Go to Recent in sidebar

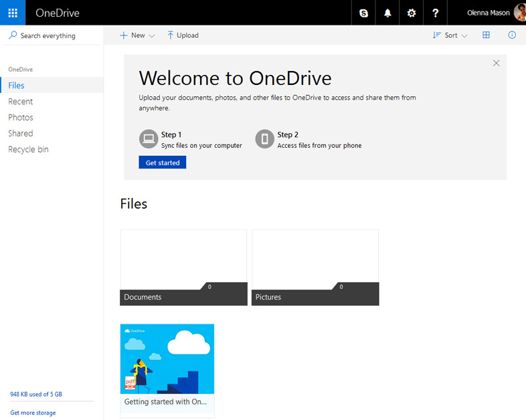pyautogui.click(x=21, y=102)
